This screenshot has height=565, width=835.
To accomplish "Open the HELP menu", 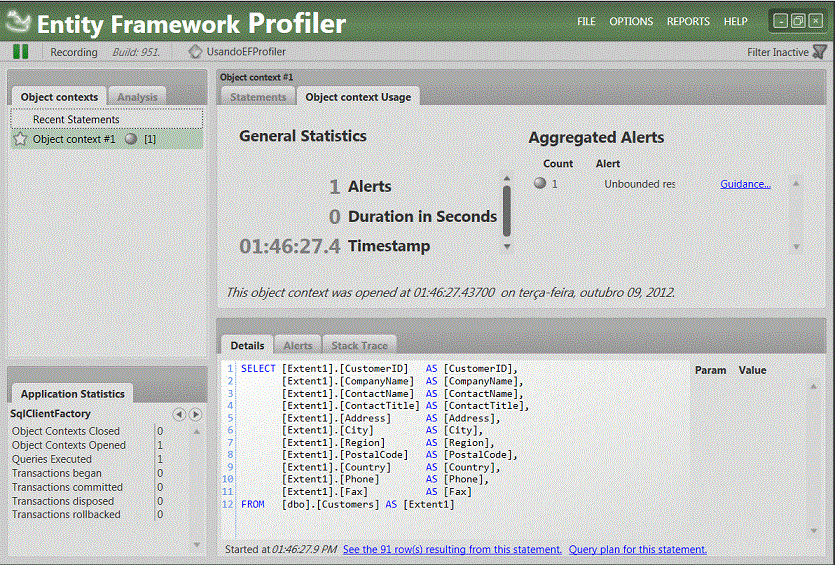I will pos(735,21).
